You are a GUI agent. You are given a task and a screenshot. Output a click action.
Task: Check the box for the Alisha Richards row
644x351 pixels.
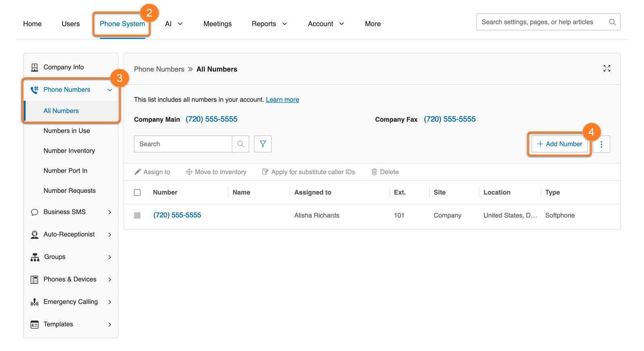[x=137, y=215]
